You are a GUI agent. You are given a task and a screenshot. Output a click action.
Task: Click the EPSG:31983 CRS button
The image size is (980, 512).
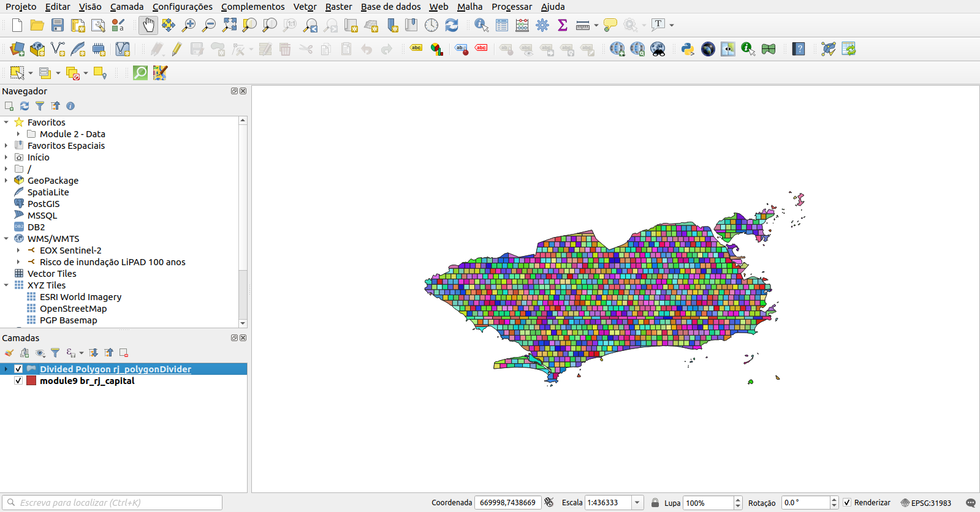925,503
